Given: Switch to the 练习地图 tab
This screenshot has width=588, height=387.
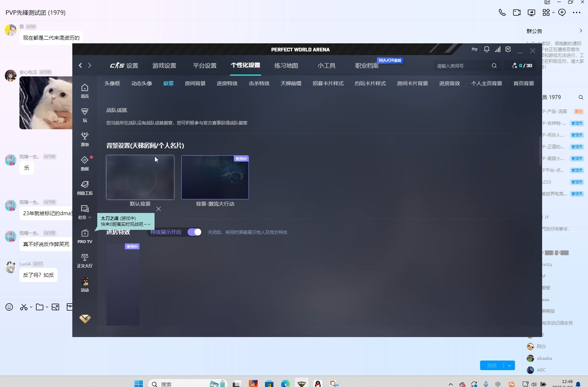Looking at the screenshot, I should tap(286, 66).
